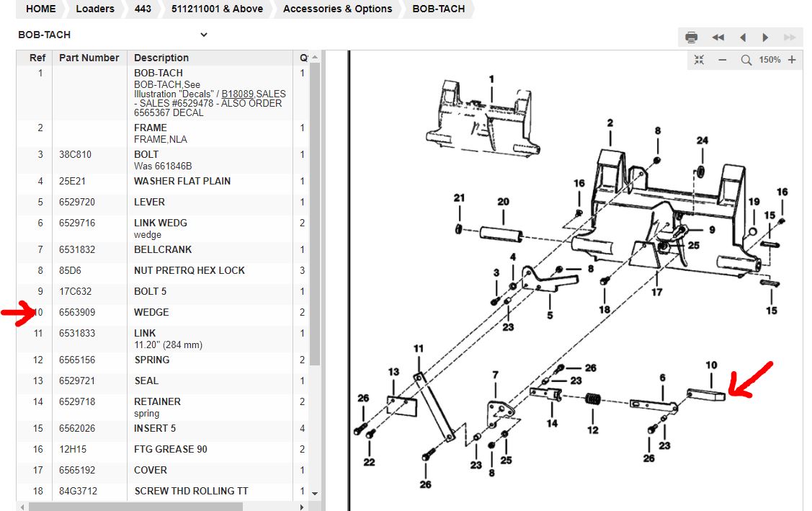This screenshot has width=812, height=511.
Task: Select NUT PRETRQ HEX LOCK row
Action: pyautogui.click(x=162, y=270)
